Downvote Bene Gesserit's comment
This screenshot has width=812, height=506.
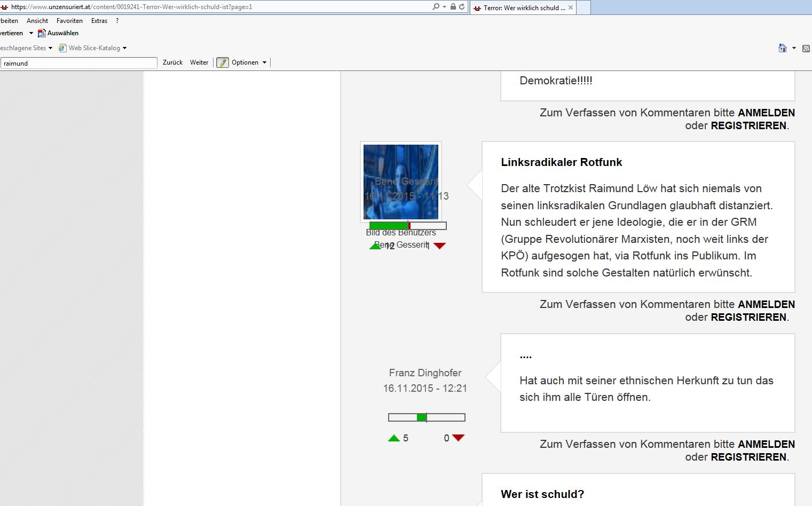coord(439,246)
